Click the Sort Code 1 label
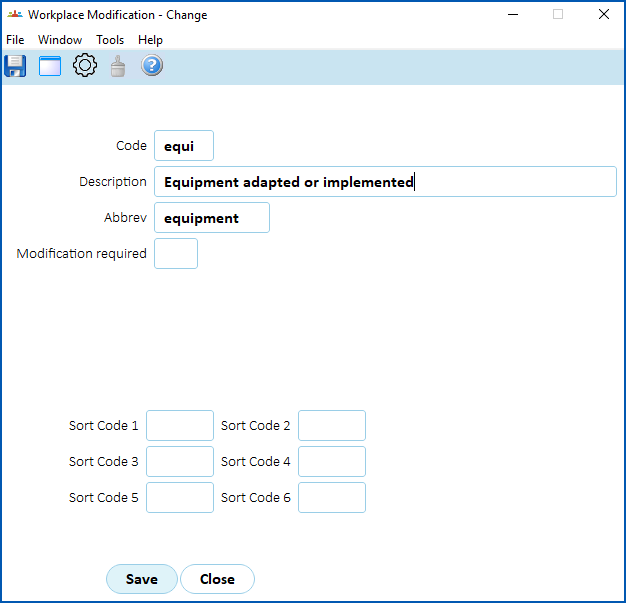The height and width of the screenshot is (603, 626). [103, 426]
